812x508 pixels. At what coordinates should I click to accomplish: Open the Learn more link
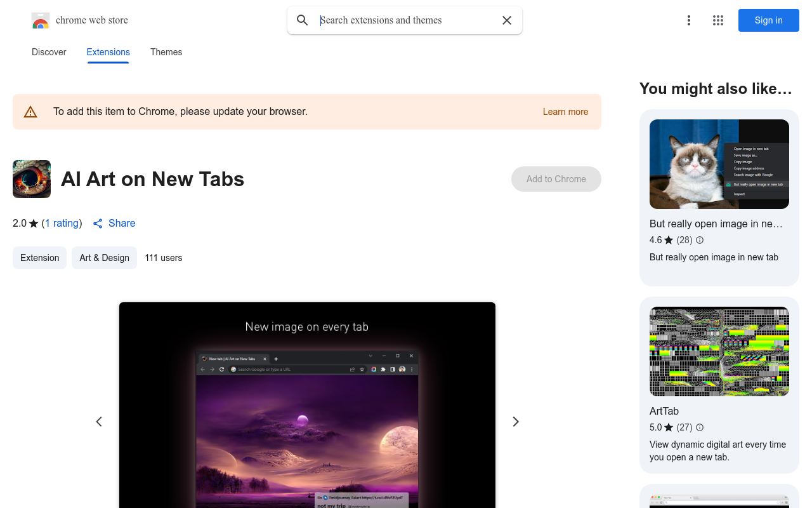coord(565,112)
